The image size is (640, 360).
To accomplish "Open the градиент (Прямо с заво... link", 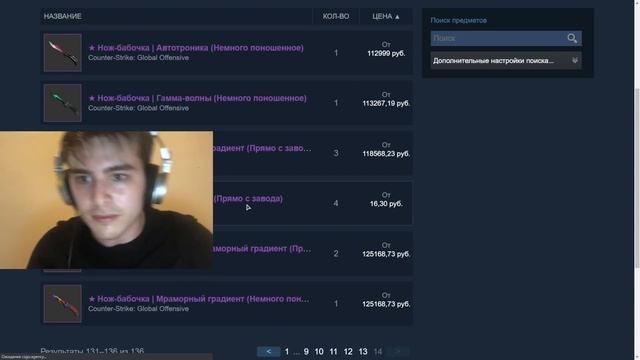I will 262,148.
